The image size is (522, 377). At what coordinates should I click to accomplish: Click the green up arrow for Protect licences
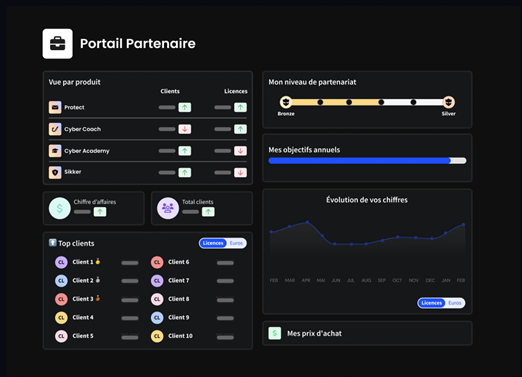240,107
